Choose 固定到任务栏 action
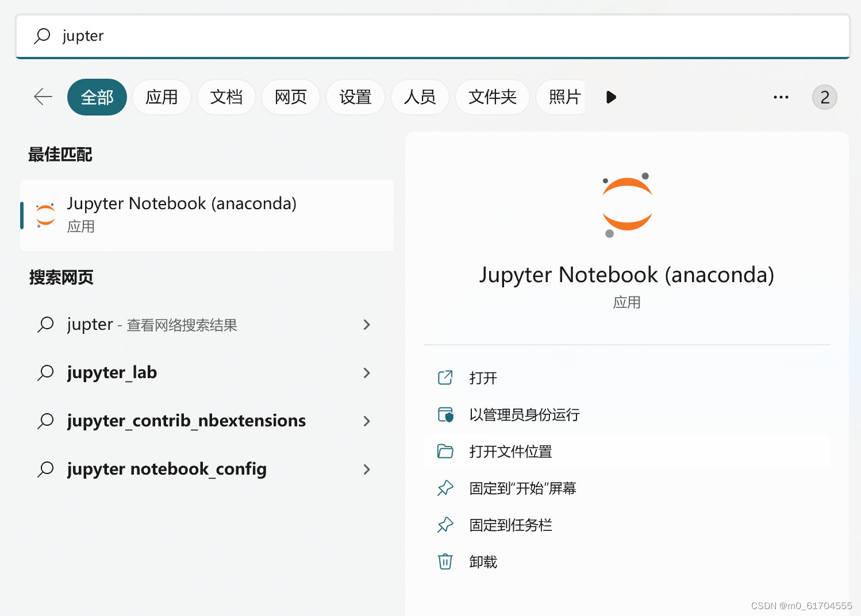The width and height of the screenshot is (861, 616). point(627,525)
